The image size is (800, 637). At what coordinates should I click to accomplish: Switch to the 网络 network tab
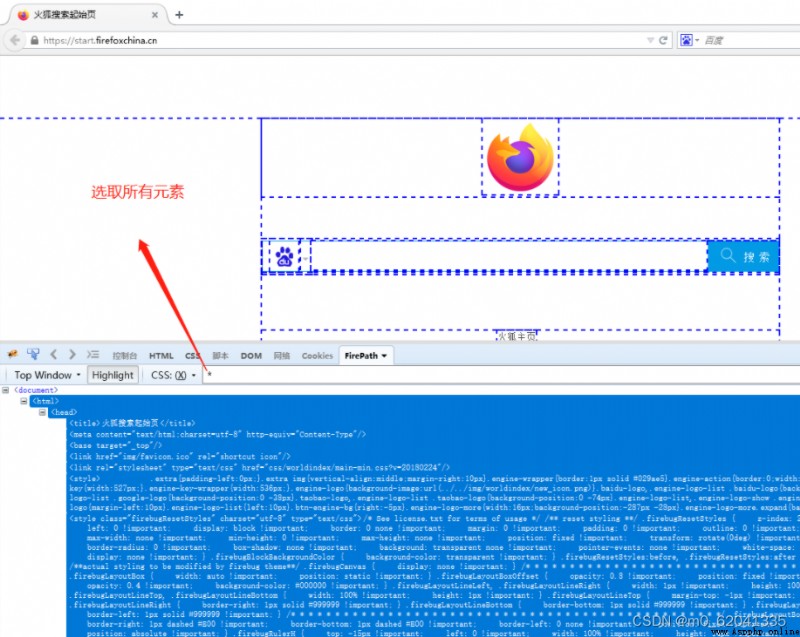(x=282, y=355)
